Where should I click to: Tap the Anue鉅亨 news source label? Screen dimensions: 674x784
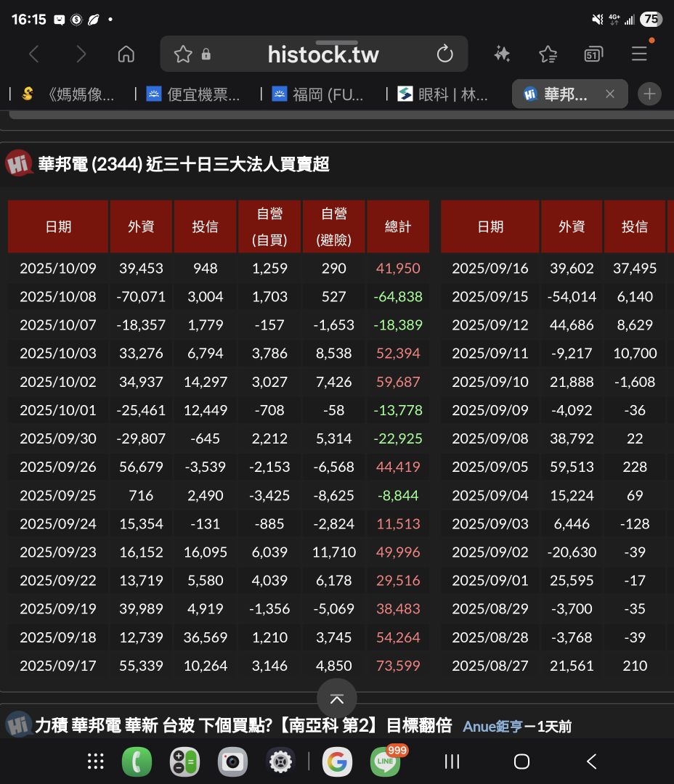coord(493,727)
